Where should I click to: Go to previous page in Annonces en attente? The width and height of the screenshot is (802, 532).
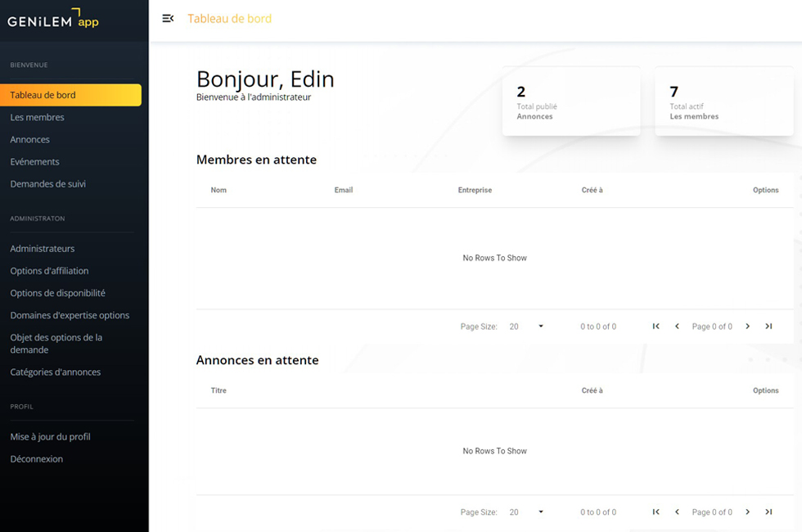(677, 512)
